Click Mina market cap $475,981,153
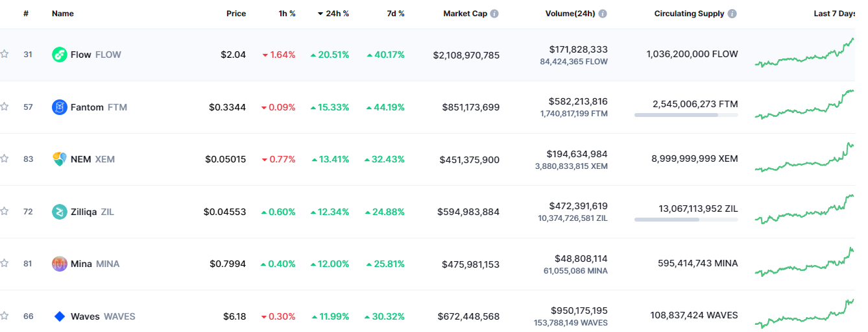Viewport: 868px width, 332px height. point(470,263)
